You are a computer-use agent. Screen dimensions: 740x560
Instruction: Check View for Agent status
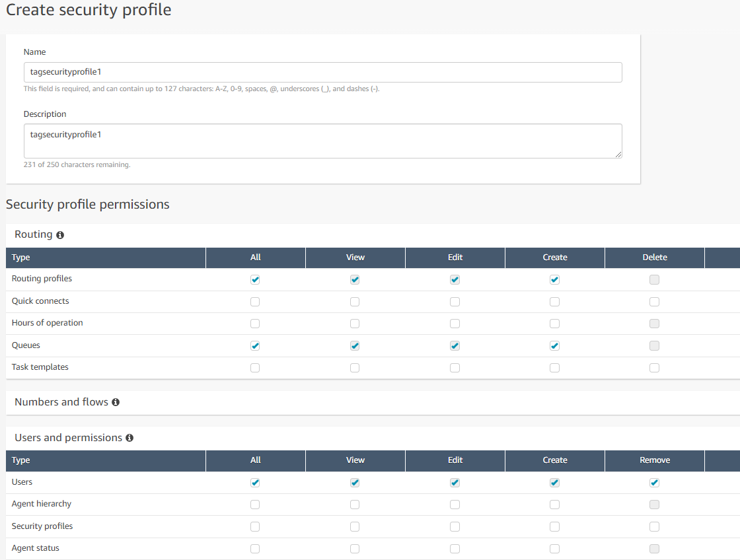pos(355,549)
